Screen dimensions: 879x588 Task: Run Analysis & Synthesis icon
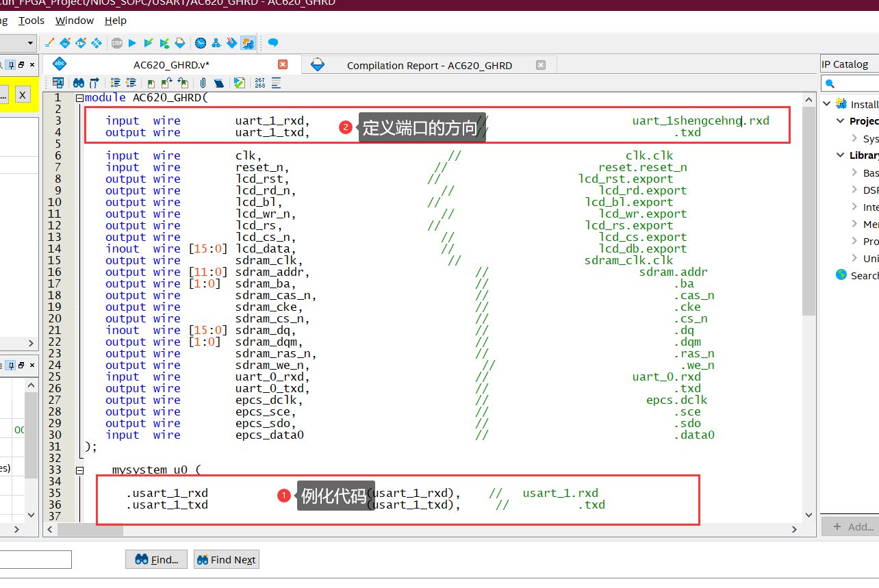(x=164, y=43)
